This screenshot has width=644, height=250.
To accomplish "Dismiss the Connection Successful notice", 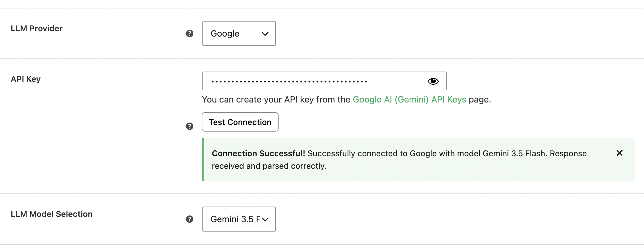I will (620, 153).
